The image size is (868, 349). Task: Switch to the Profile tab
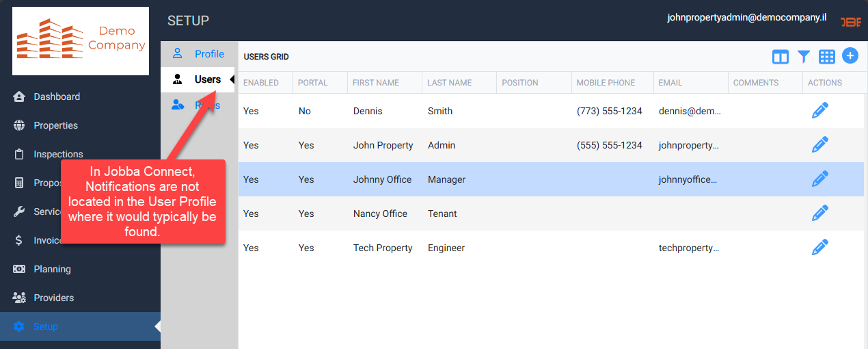point(208,54)
